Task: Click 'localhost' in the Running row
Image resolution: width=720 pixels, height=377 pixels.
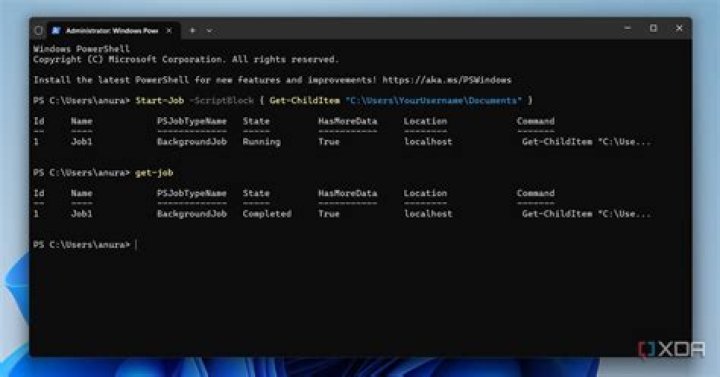Action: (428, 142)
